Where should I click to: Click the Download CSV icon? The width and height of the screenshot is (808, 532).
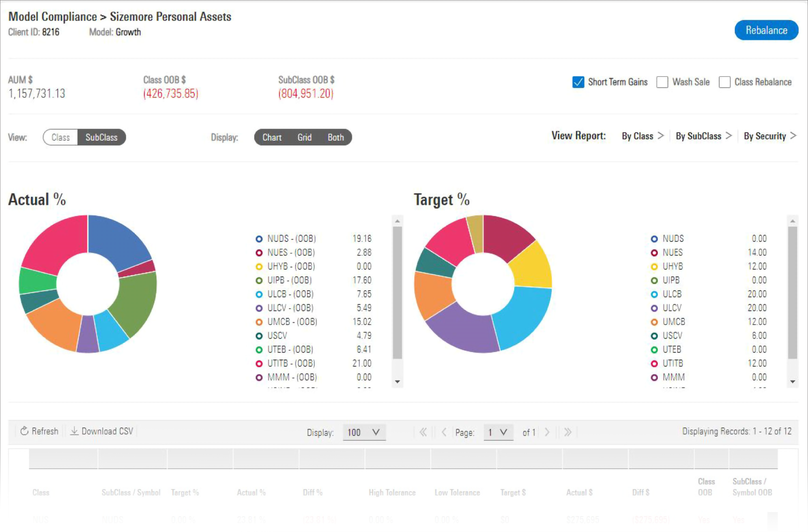[x=74, y=431]
